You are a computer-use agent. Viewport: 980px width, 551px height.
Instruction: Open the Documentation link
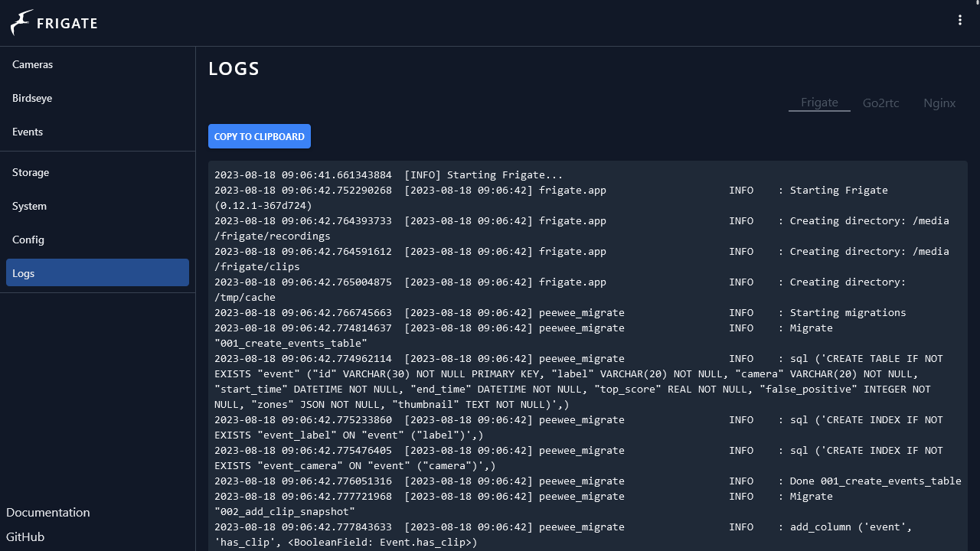coord(48,512)
